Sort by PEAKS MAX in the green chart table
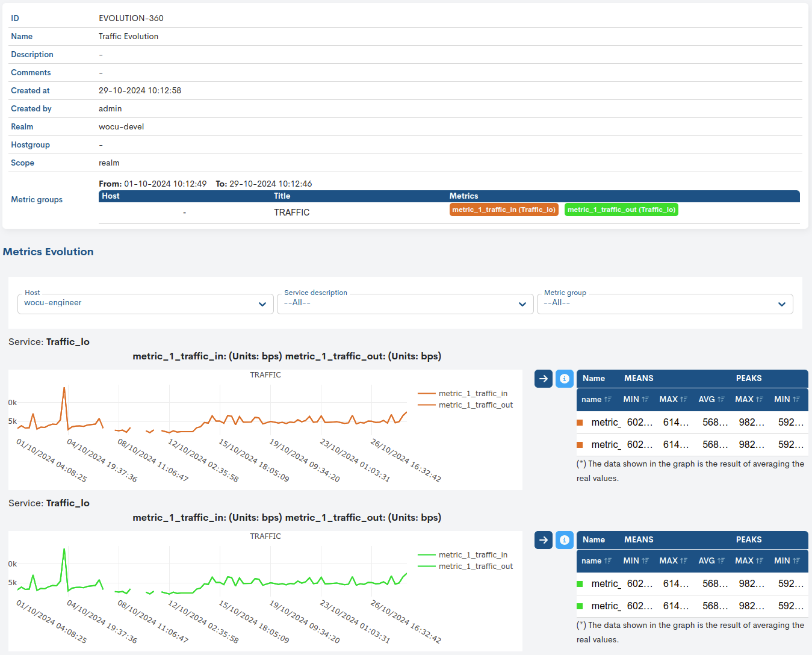 tap(749, 560)
